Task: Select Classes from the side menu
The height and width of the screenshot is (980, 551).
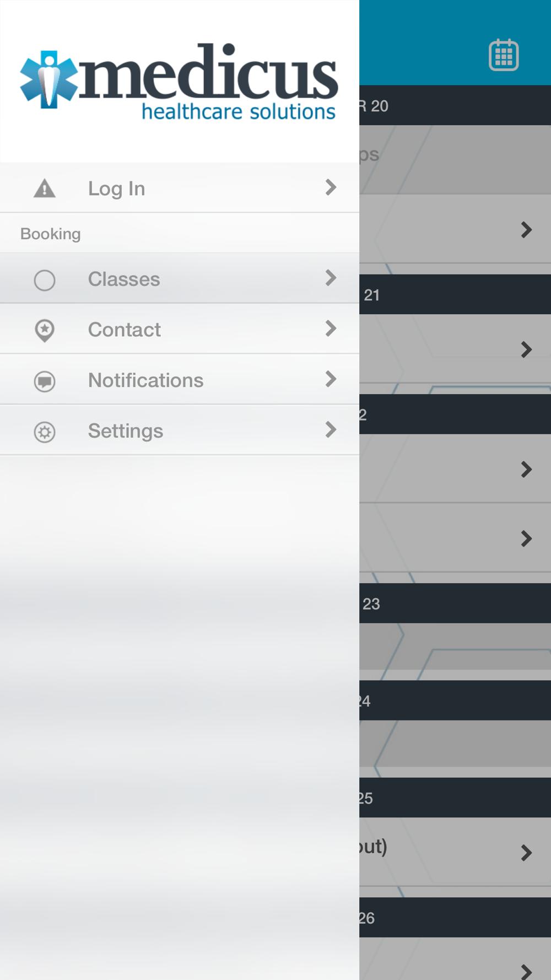Action: (x=124, y=279)
